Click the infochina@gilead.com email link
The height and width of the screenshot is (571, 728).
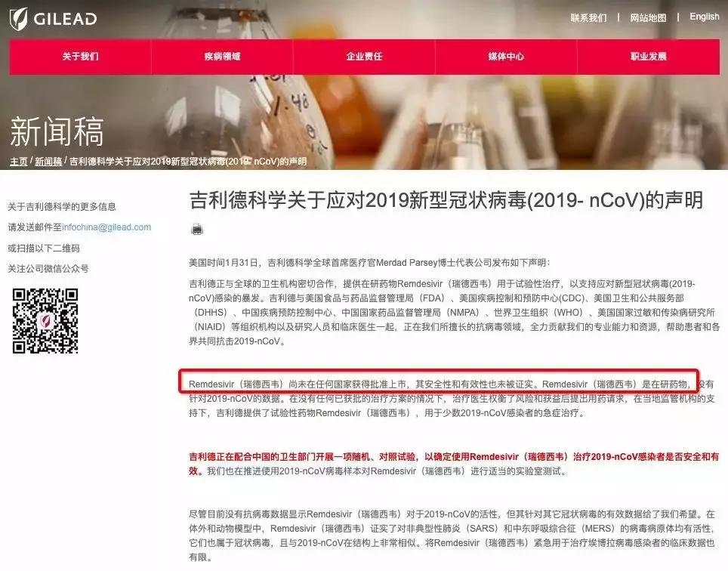point(106,227)
